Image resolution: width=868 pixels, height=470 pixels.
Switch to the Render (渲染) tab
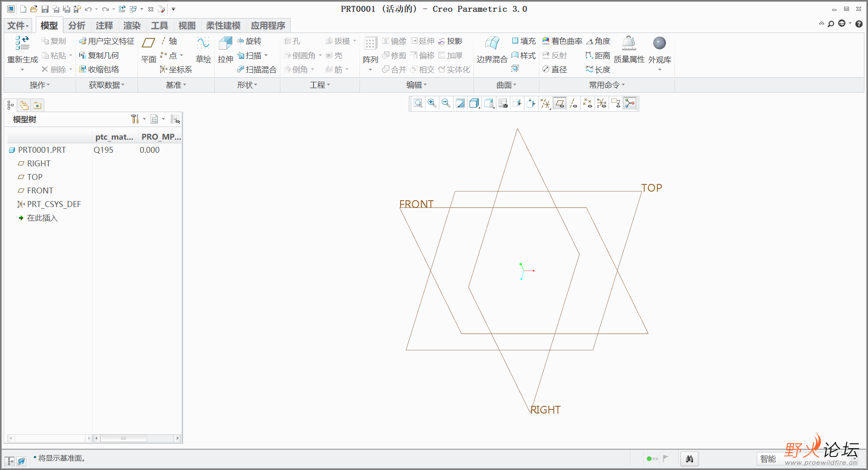pyautogui.click(x=132, y=26)
